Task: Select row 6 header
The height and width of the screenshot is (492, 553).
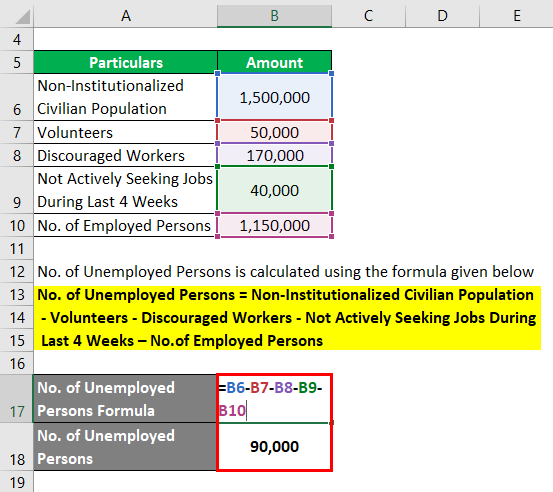Action: click(17, 97)
